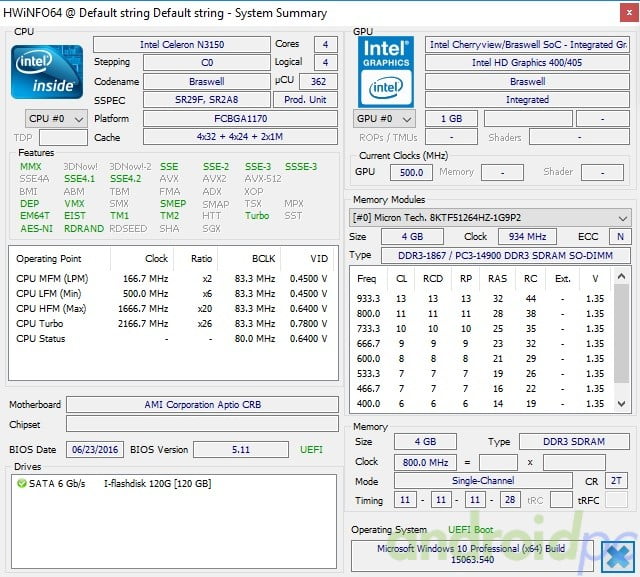Open the CPU #0 selector dropdown
The width and height of the screenshot is (640, 577).
[56, 119]
